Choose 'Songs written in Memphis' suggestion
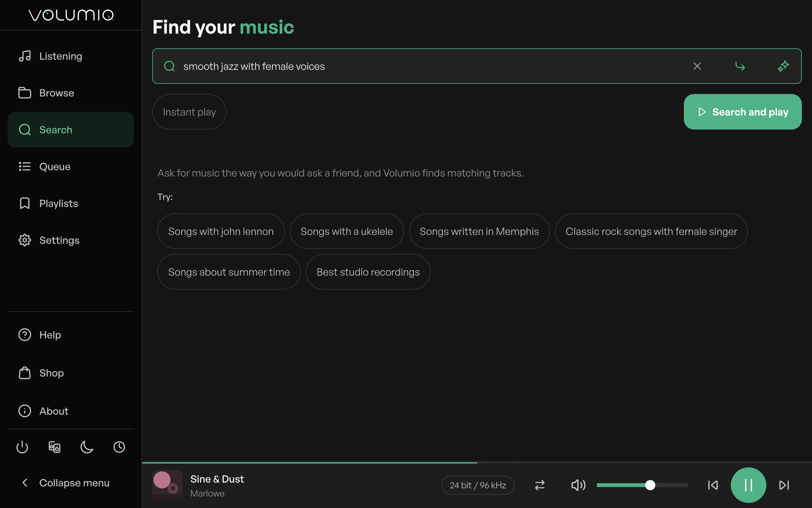Screen dimensions: 812x508 pos(479,231)
